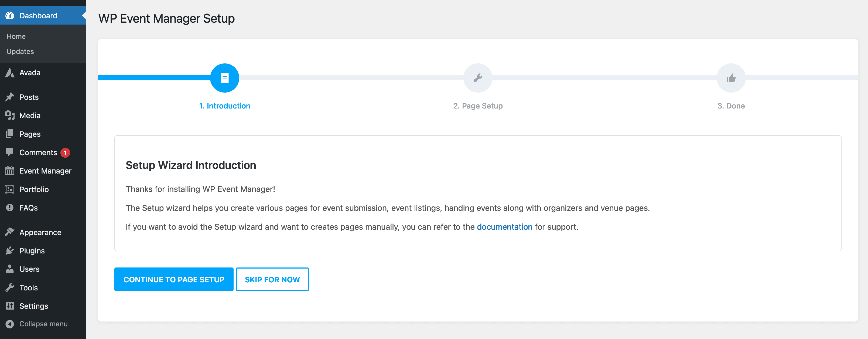
Task: Go to the Home submenu item
Action: 16,36
